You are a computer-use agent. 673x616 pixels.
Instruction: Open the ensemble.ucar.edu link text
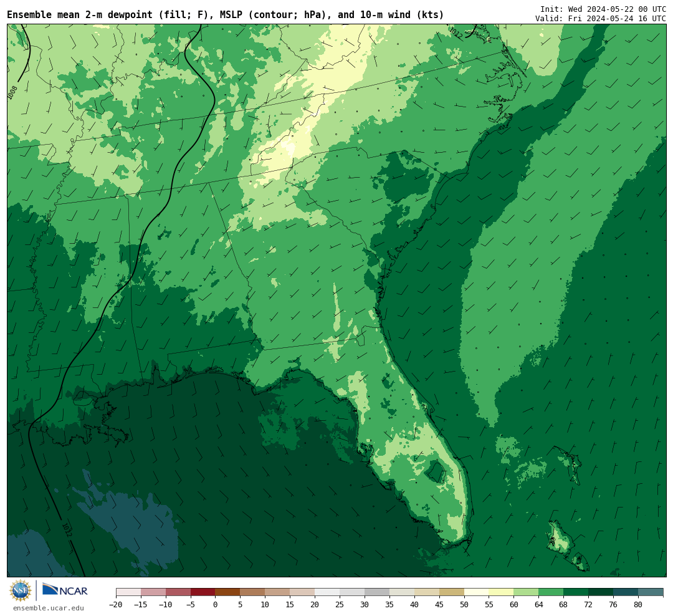49,608
